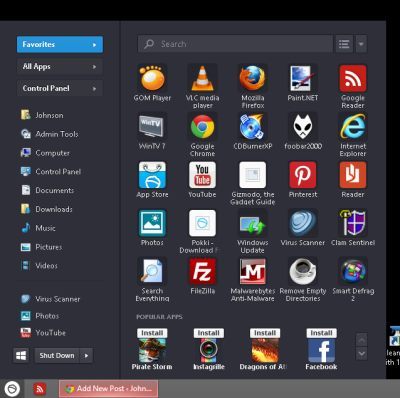Image resolution: width=400 pixels, height=398 pixels.
Task: Open Control Panel sidebar entry
Action: click(x=51, y=172)
